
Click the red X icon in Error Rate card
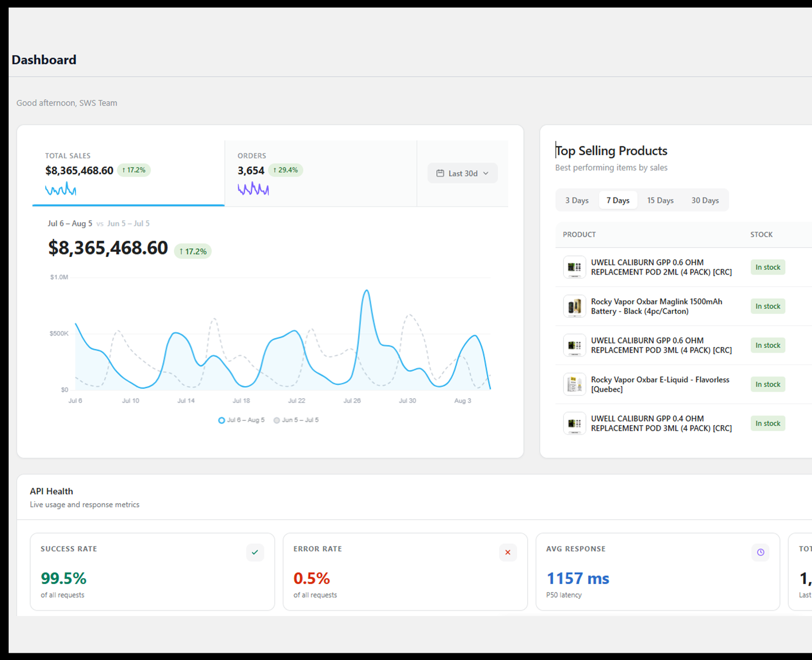point(508,552)
